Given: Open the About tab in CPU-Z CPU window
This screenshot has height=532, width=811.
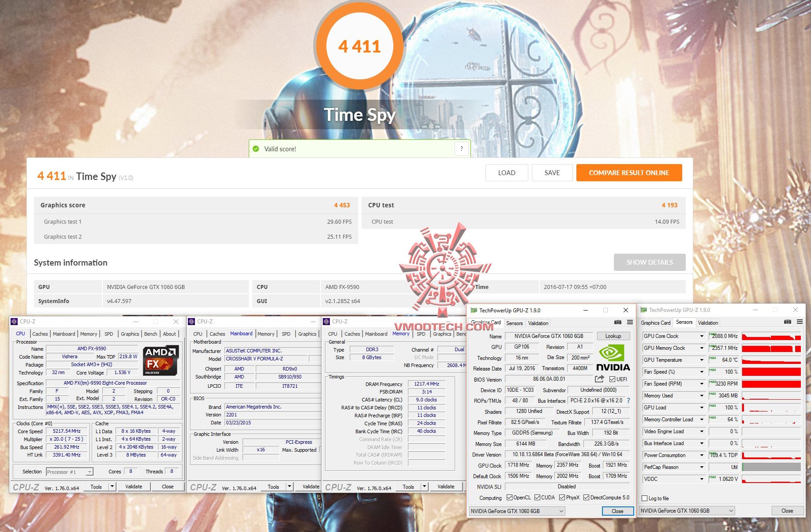Looking at the screenshot, I should tap(169, 334).
